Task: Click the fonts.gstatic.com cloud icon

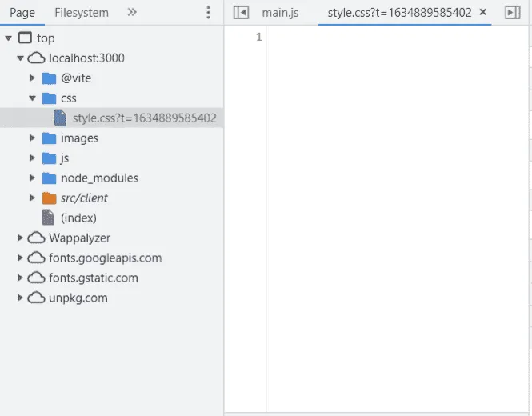Action: [36, 278]
